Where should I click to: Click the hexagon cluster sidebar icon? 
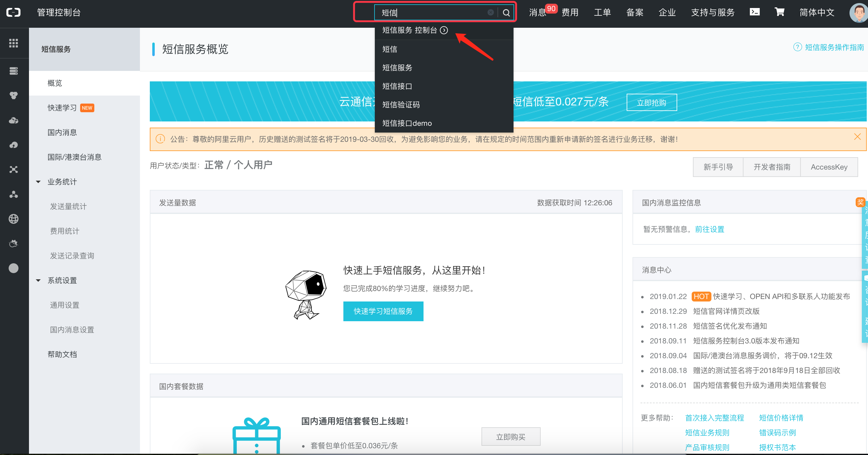14,96
